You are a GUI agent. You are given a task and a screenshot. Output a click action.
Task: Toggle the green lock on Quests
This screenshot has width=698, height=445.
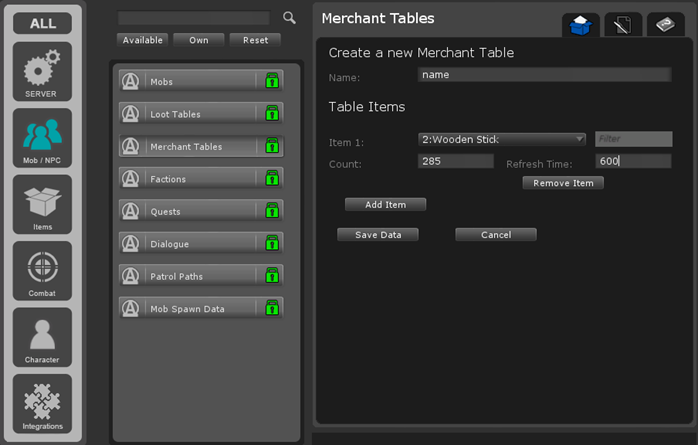270,211
